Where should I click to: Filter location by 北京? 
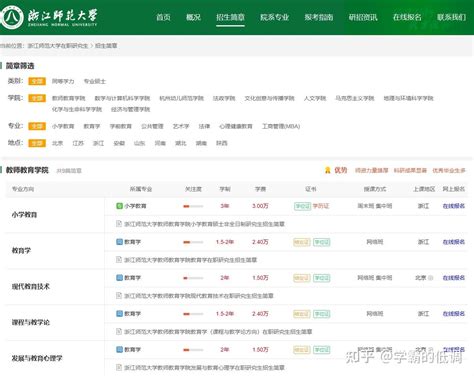pos(57,143)
